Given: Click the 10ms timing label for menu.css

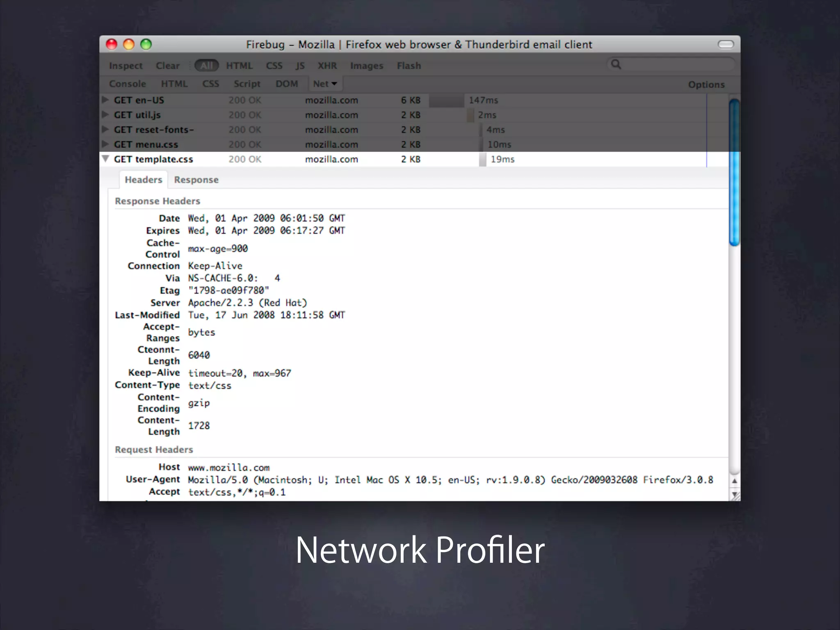Looking at the screenshot, I should [499, 144].
